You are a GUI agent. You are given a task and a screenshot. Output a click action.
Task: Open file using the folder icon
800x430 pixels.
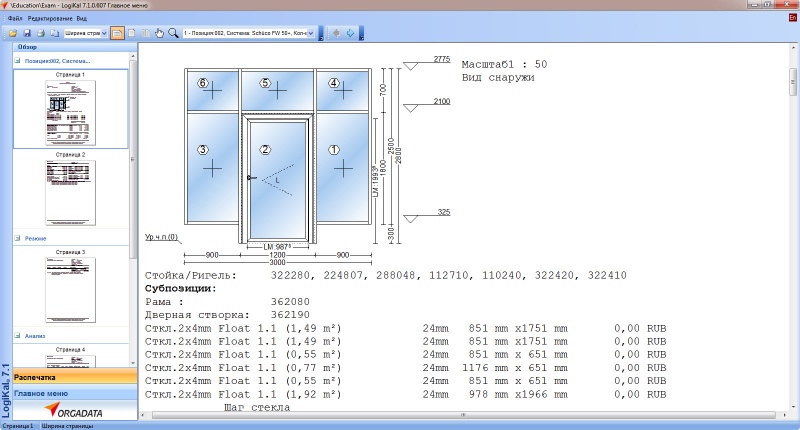point(13,33)
